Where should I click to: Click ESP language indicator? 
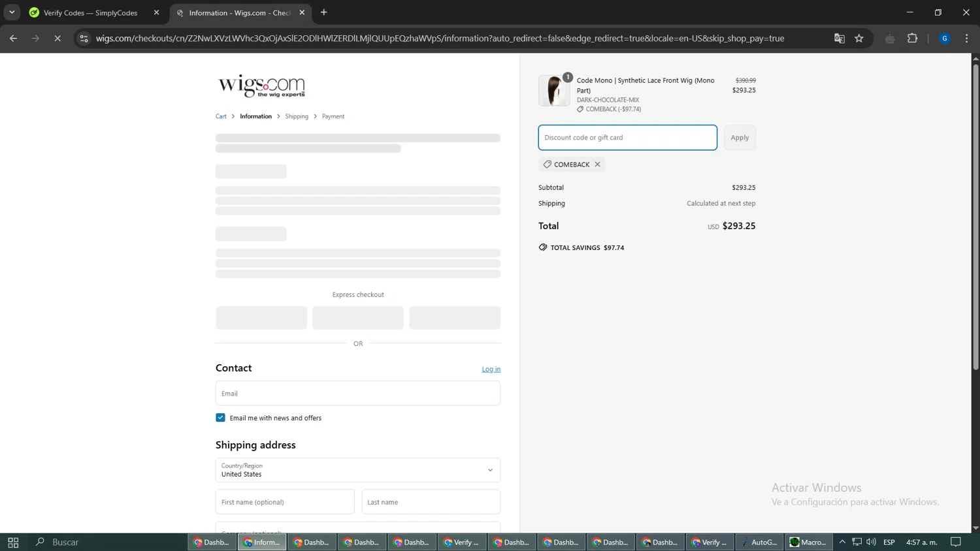(889, 542)
